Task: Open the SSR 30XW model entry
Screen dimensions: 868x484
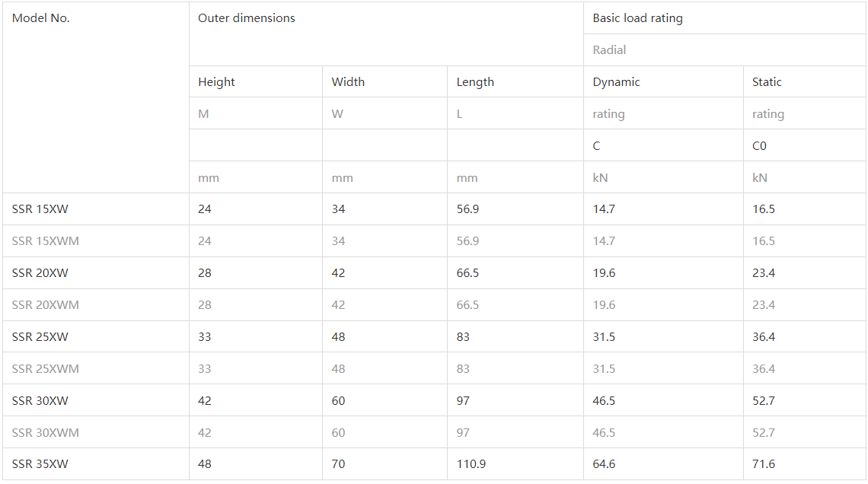Action: tap(40, 401)
